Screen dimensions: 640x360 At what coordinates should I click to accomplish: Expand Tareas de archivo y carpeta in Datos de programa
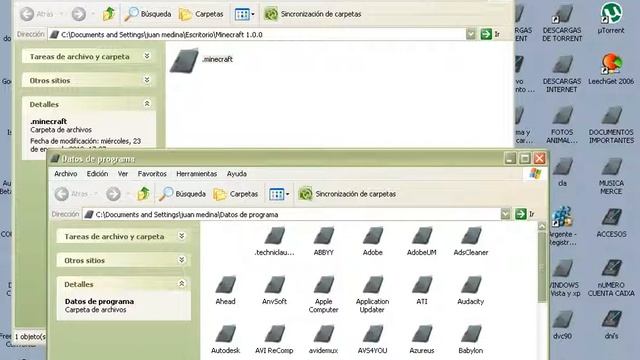coord(182,236)
